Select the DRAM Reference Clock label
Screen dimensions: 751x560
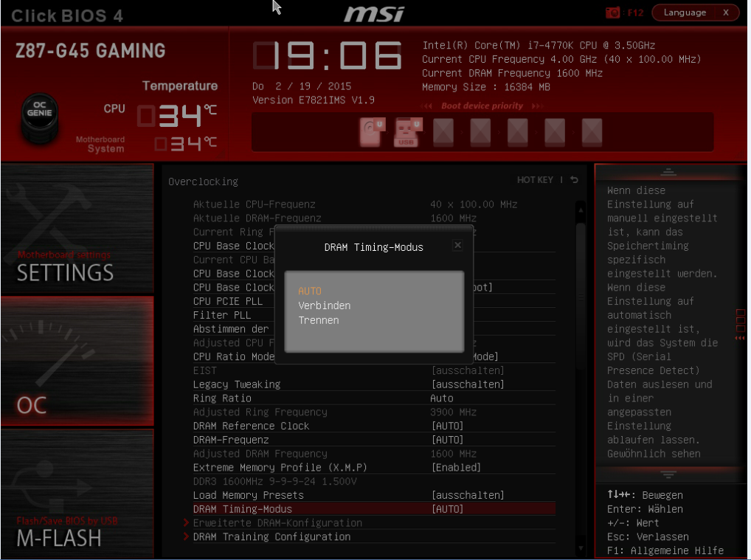tap(251, 426)
